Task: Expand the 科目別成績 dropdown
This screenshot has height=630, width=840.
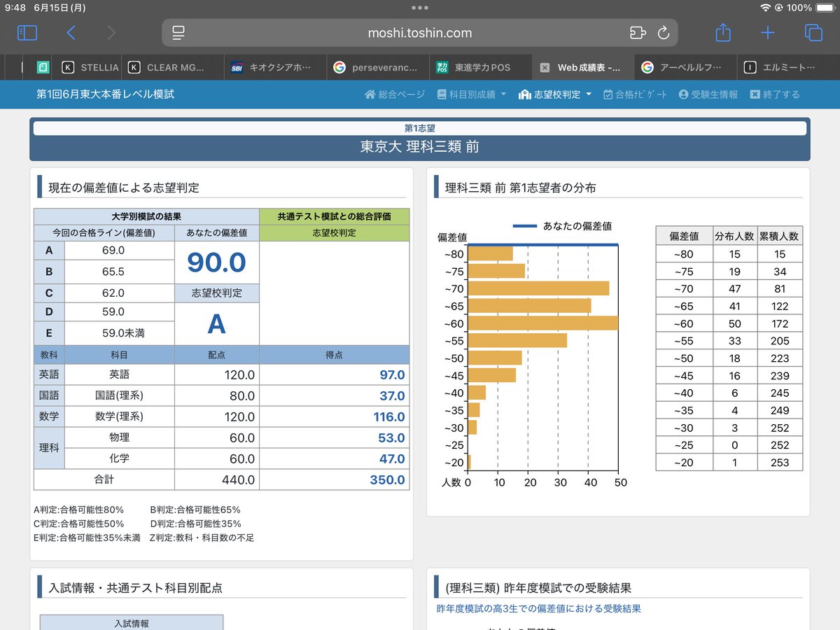Action: click(472, 94)
